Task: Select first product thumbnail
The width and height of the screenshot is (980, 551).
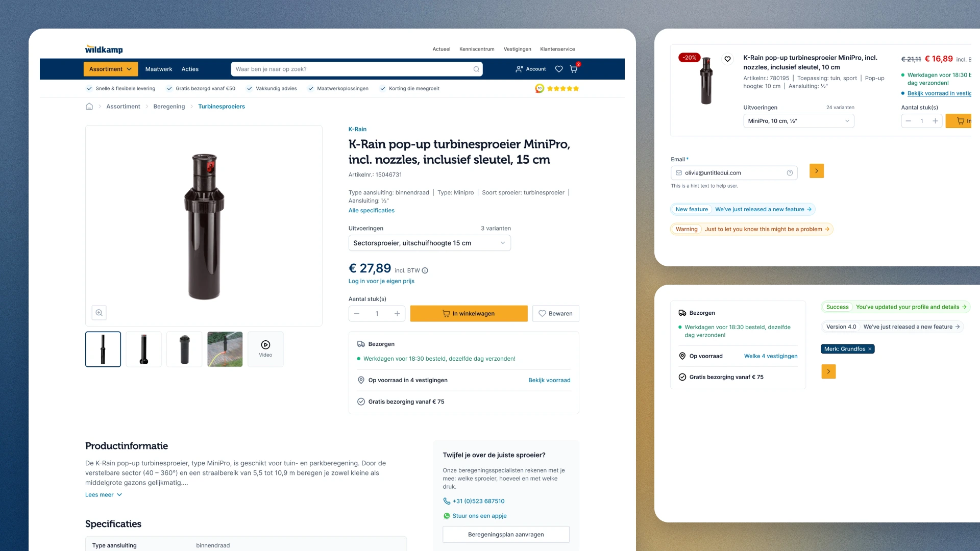Action: point(103,349)
